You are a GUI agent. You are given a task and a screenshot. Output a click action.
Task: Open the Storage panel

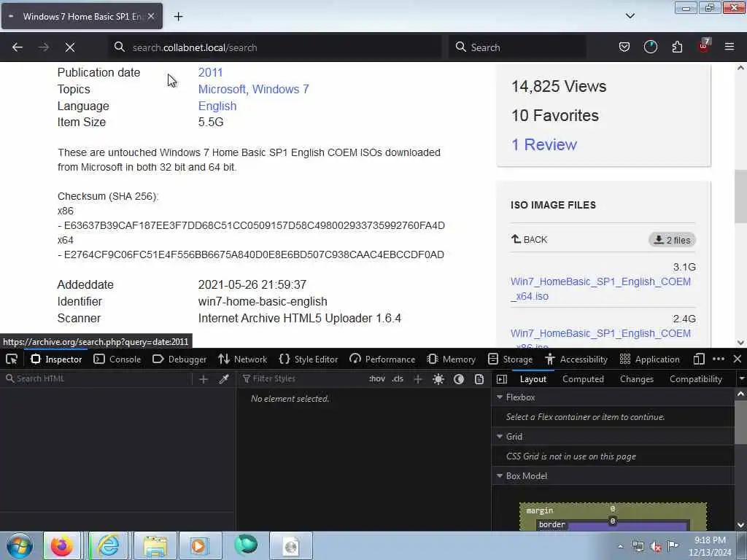[x=510, y=359]
